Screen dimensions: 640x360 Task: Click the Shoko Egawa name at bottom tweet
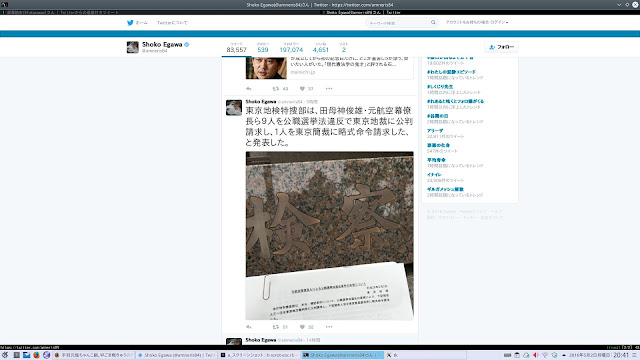261,340
